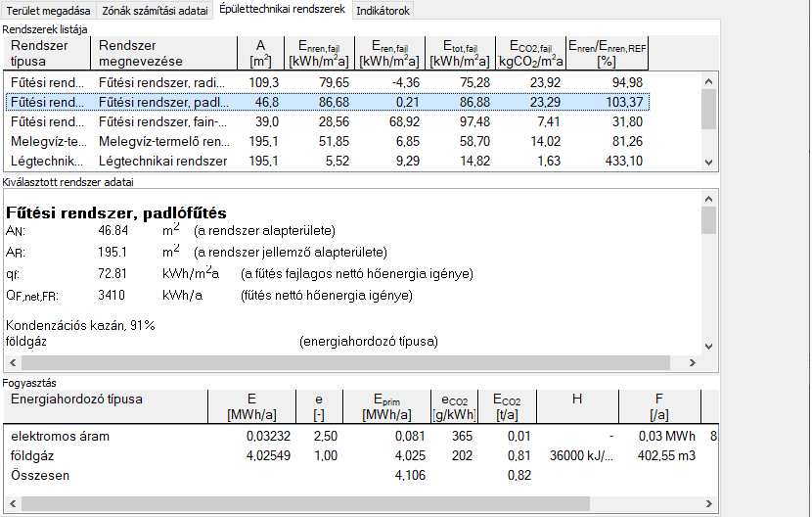Viewport: 812px width, 517px height.
Task: Click details panel scroll up arrow
Action: [x=709, y=199]
